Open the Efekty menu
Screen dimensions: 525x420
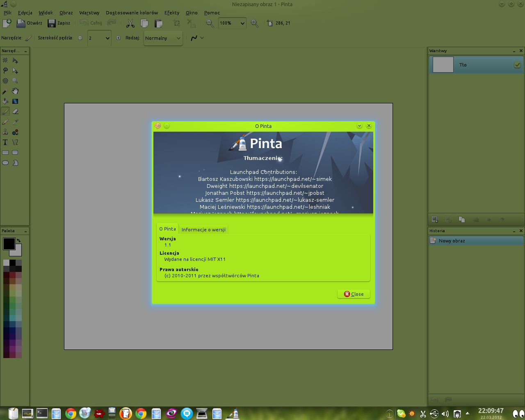[x=172, y=13]
